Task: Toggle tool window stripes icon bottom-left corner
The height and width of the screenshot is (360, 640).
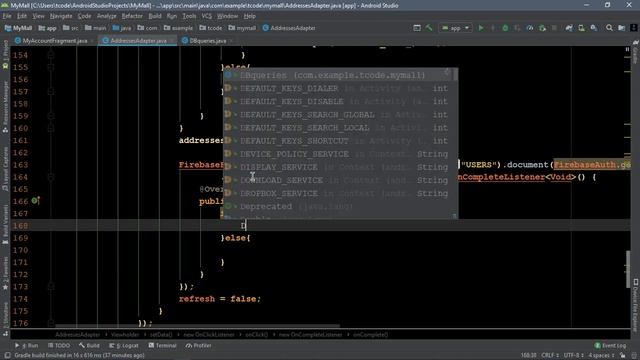Action: tap(7, 356)
